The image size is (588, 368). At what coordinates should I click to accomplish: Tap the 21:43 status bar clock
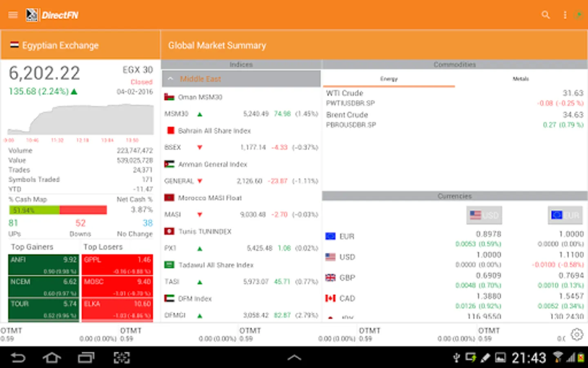(529, 358)
